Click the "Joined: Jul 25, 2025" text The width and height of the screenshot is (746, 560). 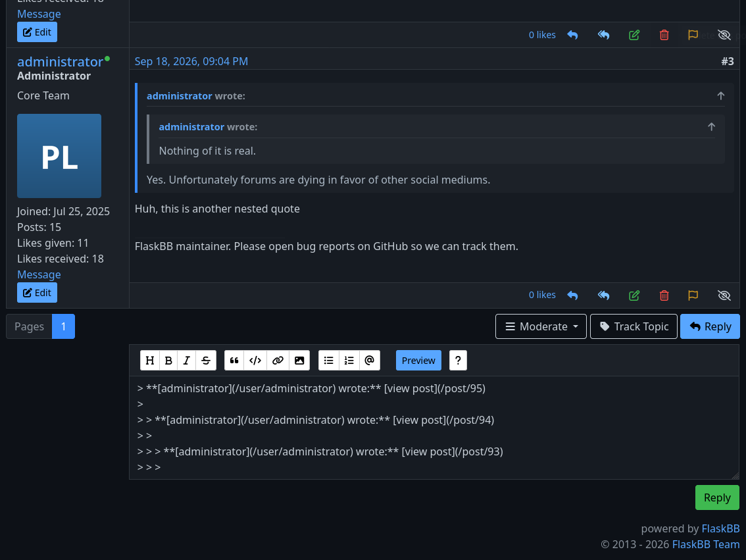[x=63, y=211]
